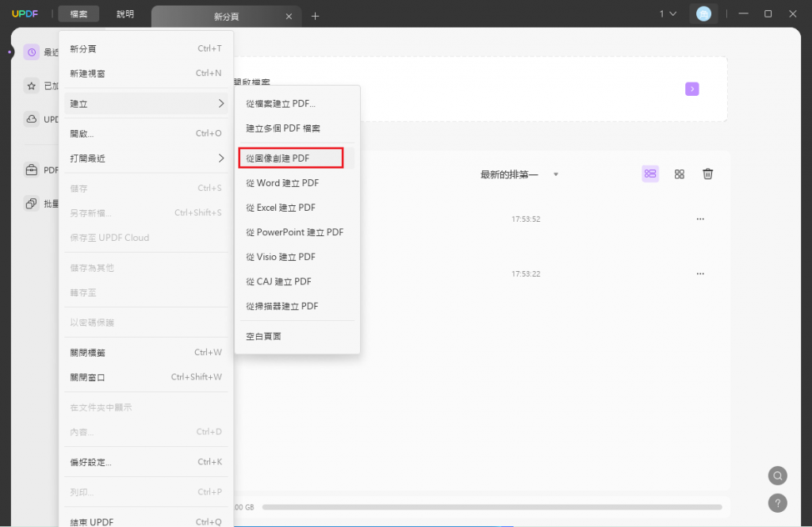Select 從 Excel 建立 PDF
This screenshot has width=812, height=527.
297,208
